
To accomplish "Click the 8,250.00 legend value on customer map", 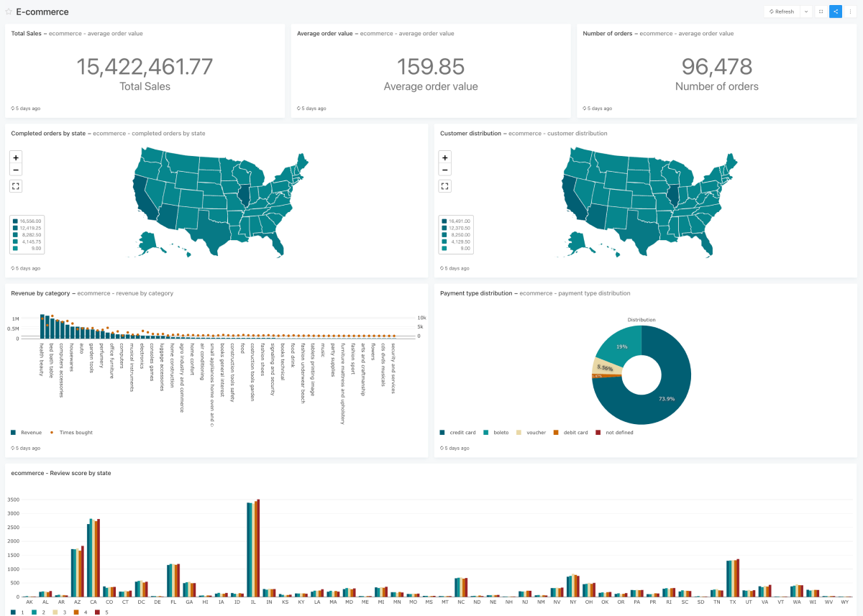I will click(460, 234).
